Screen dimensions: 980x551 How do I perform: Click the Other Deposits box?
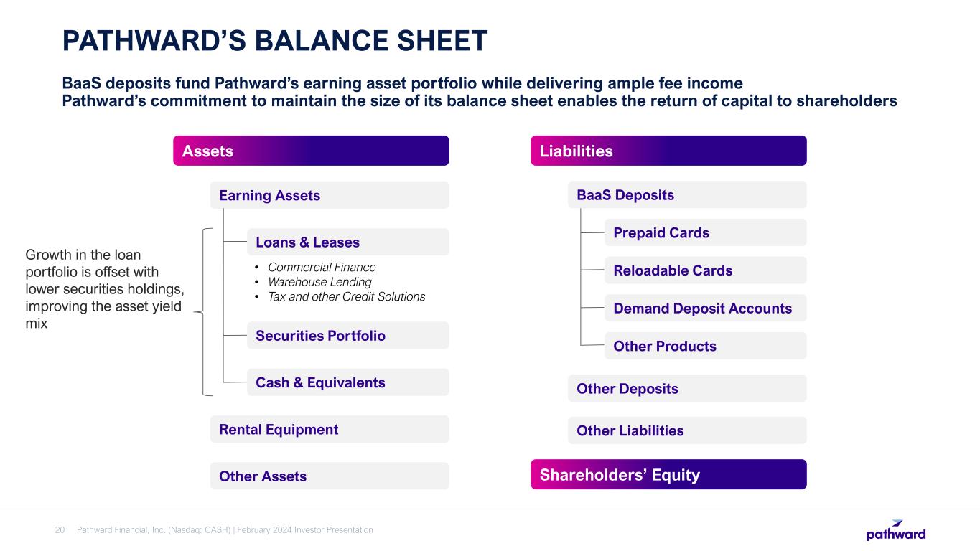pyautogui.click(x=687, y=388)
